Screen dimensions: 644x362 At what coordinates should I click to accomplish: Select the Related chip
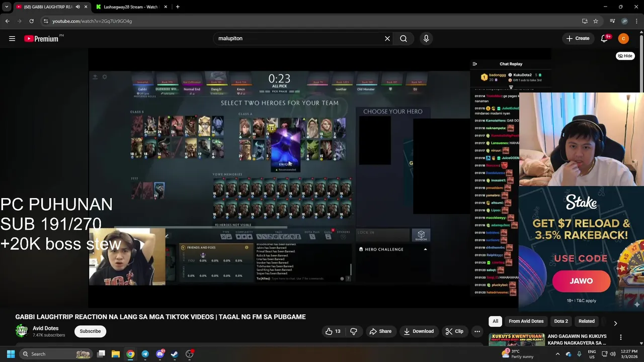click(x=586, y=321)
